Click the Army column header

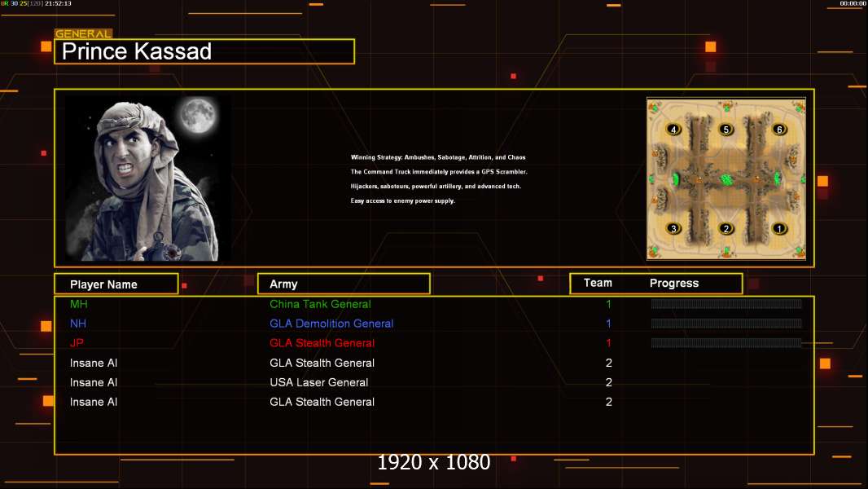(344, 284)
